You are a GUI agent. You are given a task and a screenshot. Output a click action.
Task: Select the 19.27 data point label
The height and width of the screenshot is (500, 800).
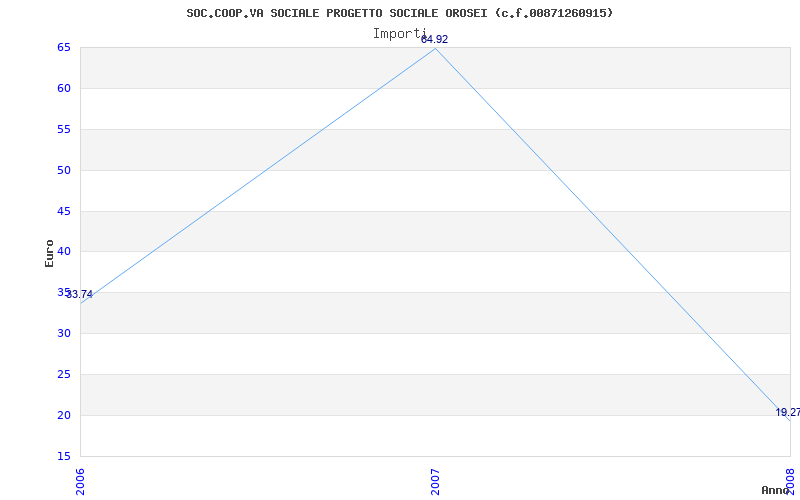click(787, 412)
